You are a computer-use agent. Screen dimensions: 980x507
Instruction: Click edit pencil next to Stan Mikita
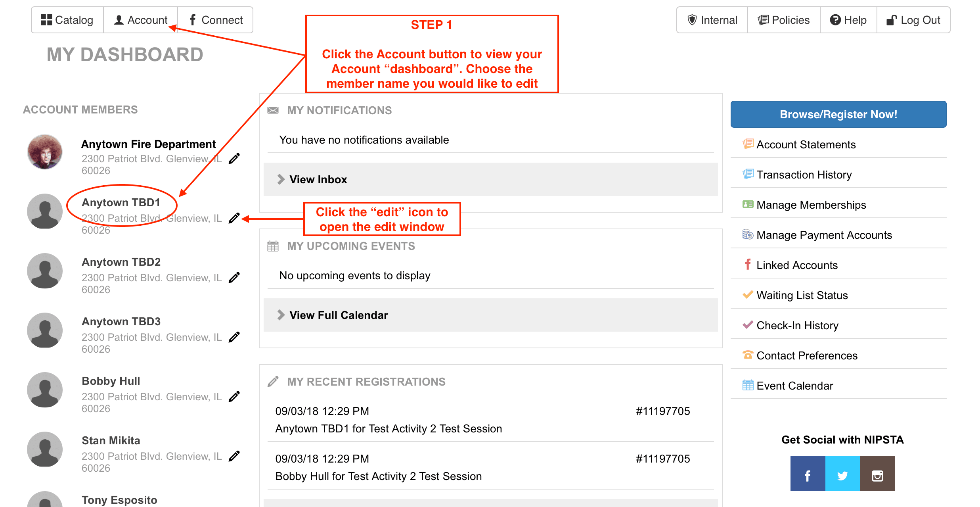coord(234,456)
